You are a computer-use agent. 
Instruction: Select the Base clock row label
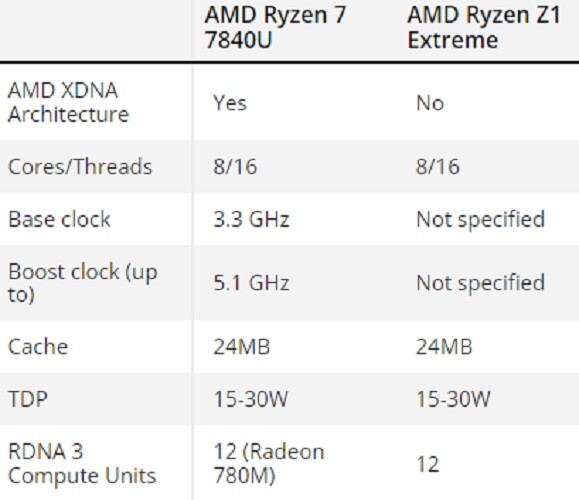pos(59,219)
